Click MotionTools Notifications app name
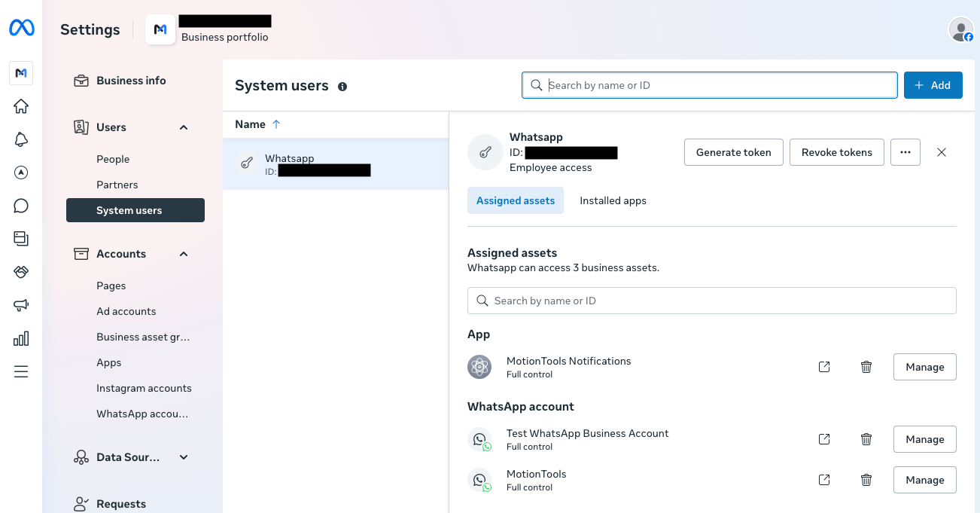Viewport: 980px width, 513px height. 568,361
